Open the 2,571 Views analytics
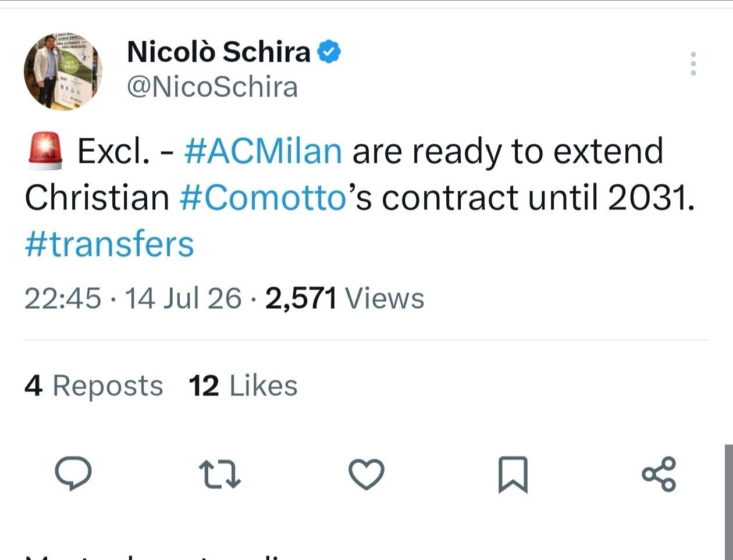 pos(345,298)
